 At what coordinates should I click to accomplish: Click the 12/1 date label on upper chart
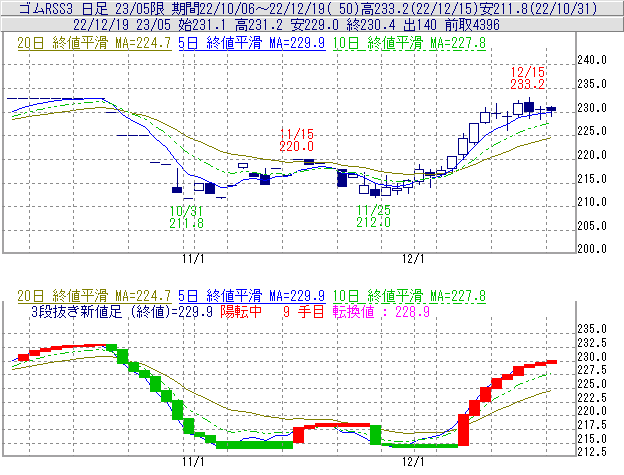[x=413, y=259]
